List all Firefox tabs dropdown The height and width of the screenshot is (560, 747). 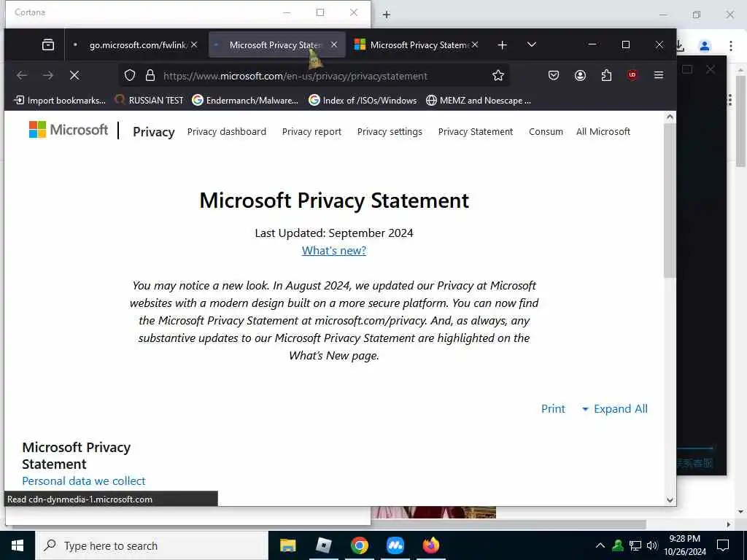[x=532, y=44]
